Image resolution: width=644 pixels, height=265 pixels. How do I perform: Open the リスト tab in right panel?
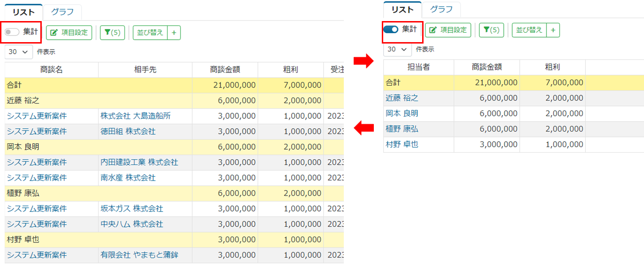click(x=402, y=9)
